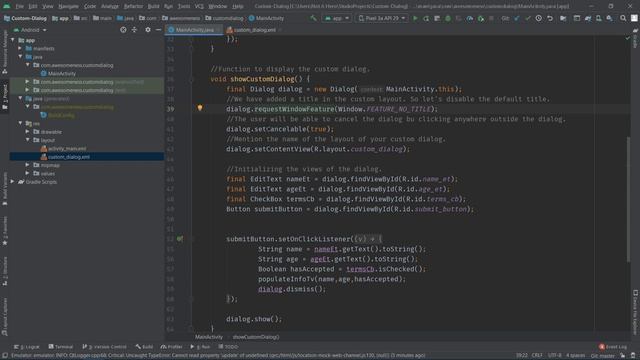Click the yellow lightbulb intention icon
Screen dimensions: 640x360
(200, 108)
